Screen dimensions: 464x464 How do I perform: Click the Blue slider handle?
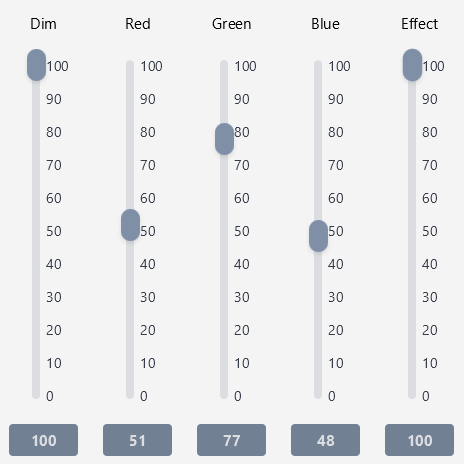318,236
